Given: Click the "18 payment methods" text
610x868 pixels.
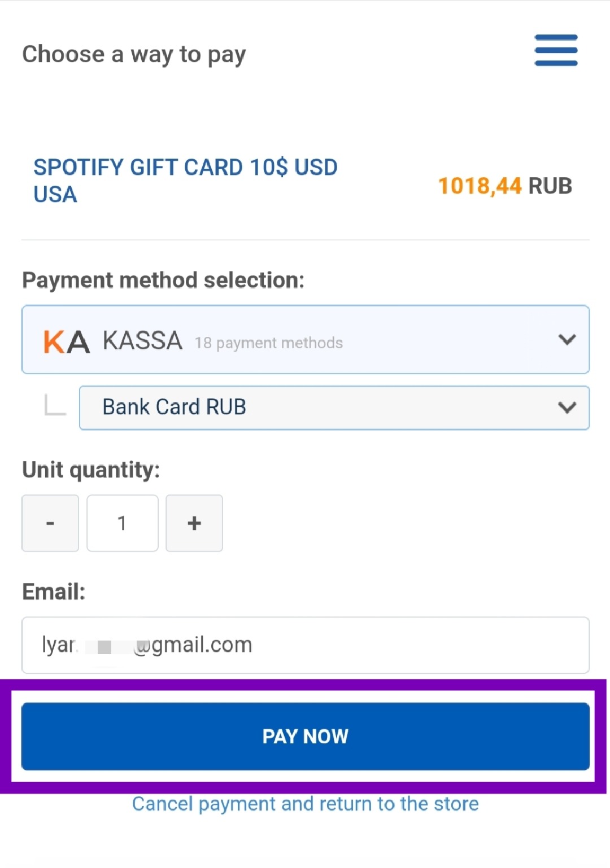Looking at the screenshot, I should [x=269, y=343].
